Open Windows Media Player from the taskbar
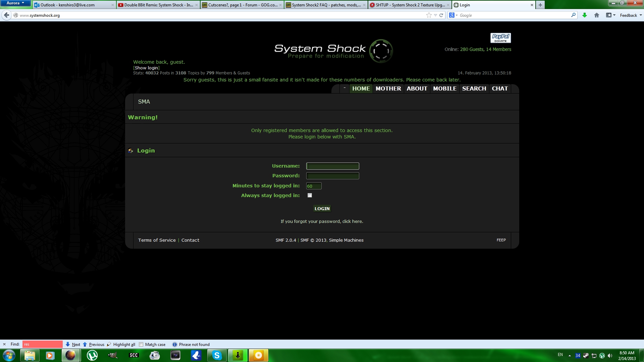Image resolution: width=644 pixels, height=362 pixels. [x=50, y=355]
